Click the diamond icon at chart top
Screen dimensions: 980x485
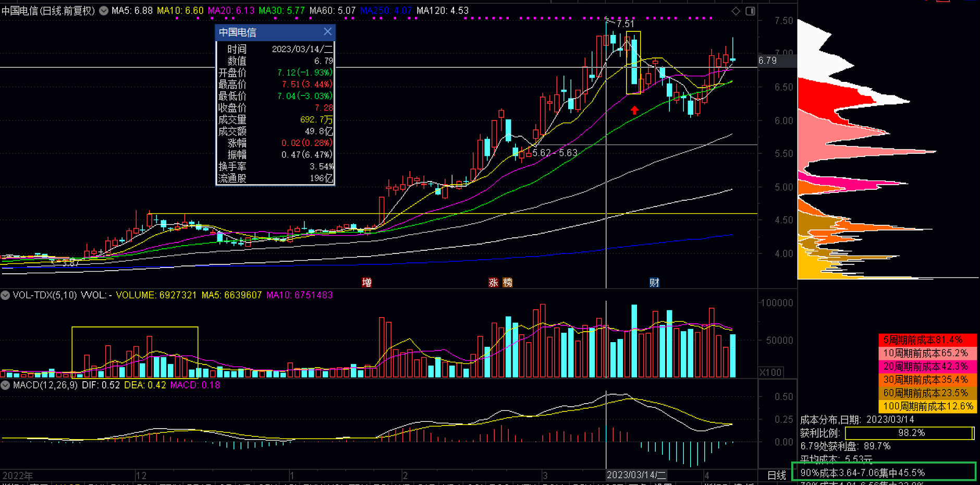pyautogui.click(x=736, y=11)
